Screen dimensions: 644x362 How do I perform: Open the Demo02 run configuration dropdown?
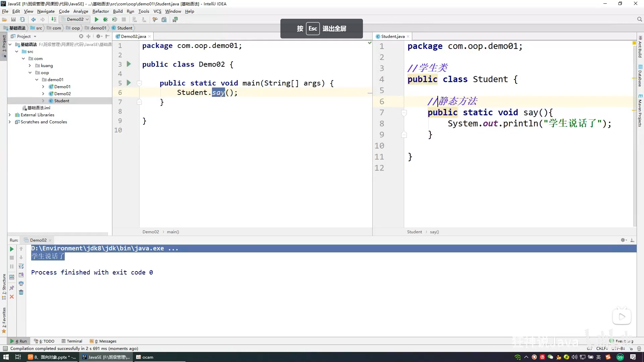tap(75, 19)
